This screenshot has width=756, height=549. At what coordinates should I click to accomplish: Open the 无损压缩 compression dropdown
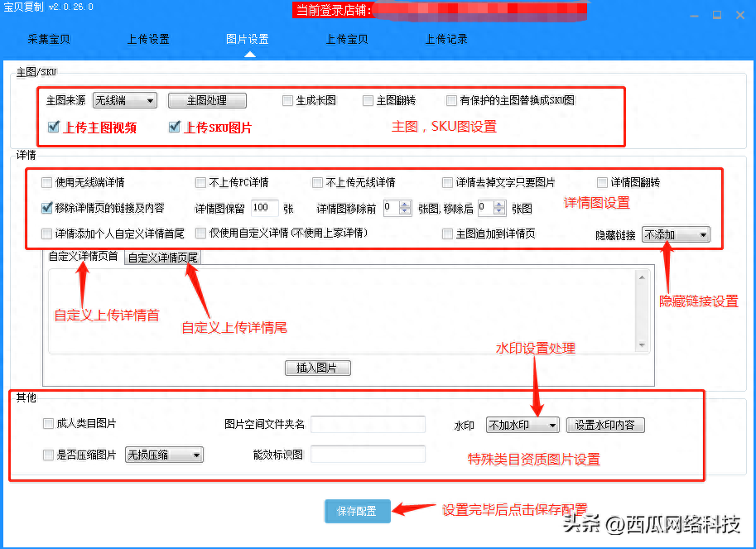click(x=163, y=455)
